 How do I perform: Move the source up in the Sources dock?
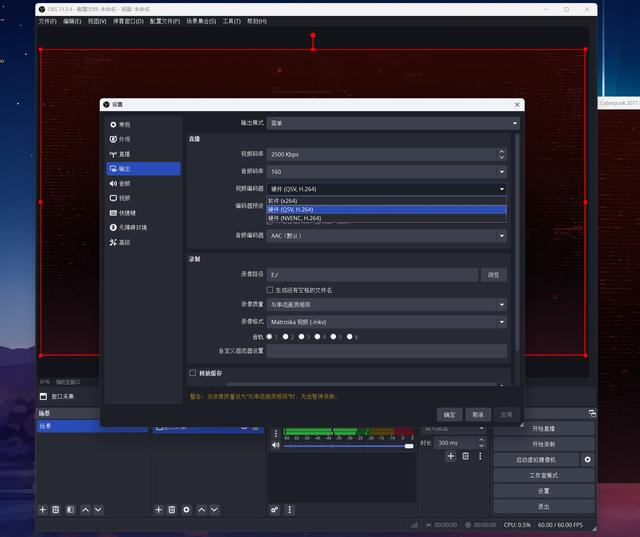coord(202,510)
